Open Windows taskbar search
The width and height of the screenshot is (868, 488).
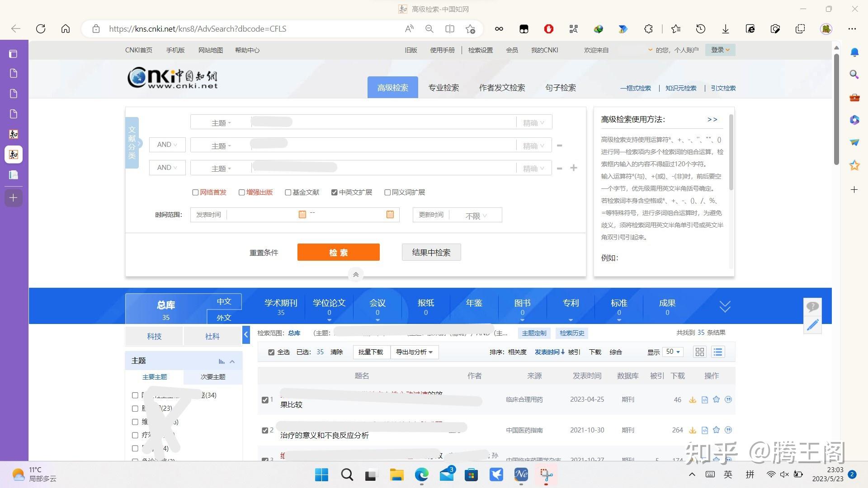click(347, 474)
